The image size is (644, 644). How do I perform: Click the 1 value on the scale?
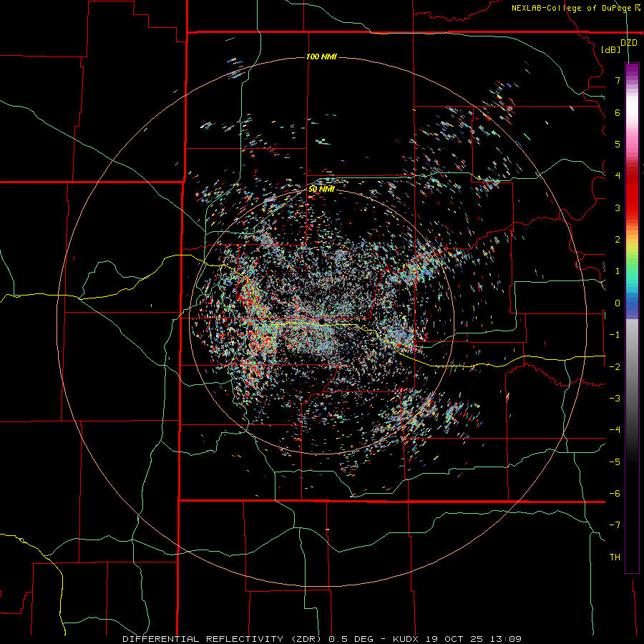pyautogui.click(x=618, y=271)
